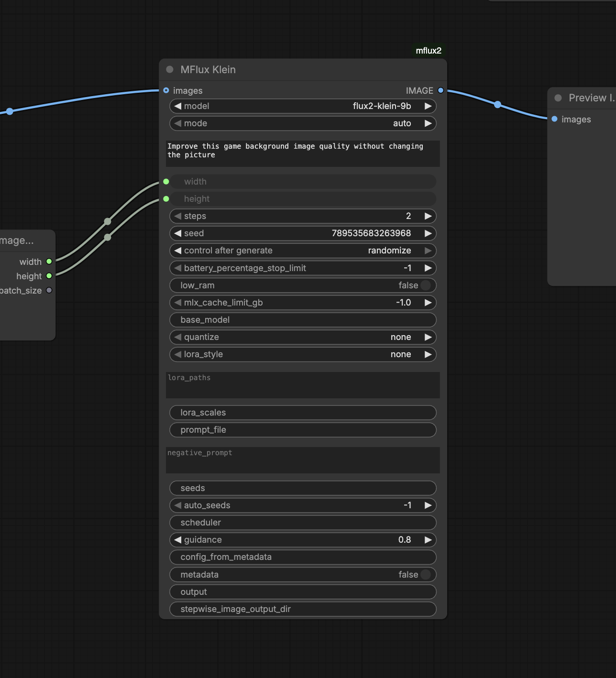Increase auto_seeds value
Screen dimensions: 616x678
point(428,505)
